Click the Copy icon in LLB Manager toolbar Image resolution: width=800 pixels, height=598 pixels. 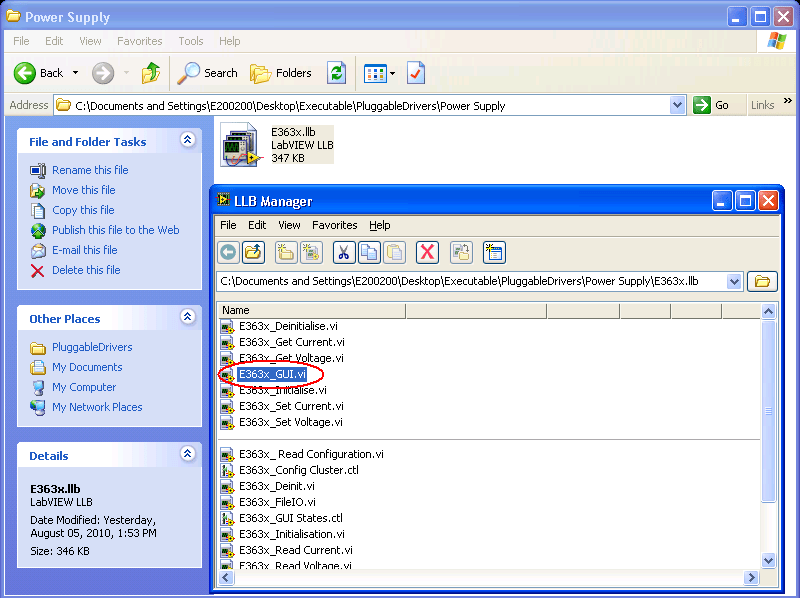point(369,253)
